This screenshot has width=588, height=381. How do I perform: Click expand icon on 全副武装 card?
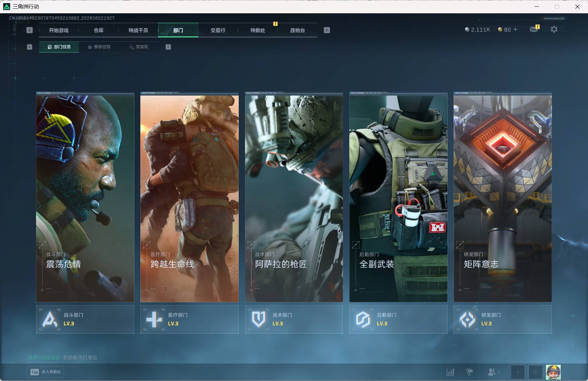(x=356, y=245)
